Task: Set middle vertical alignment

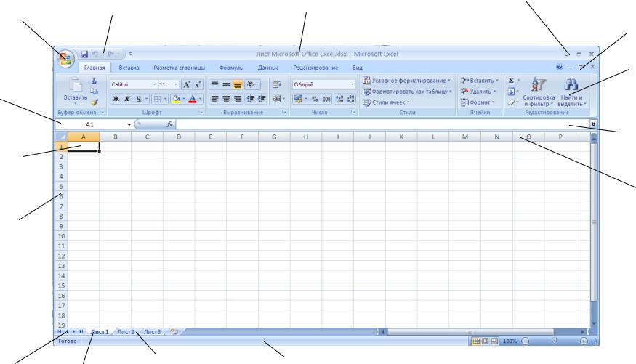Action: 226,84
